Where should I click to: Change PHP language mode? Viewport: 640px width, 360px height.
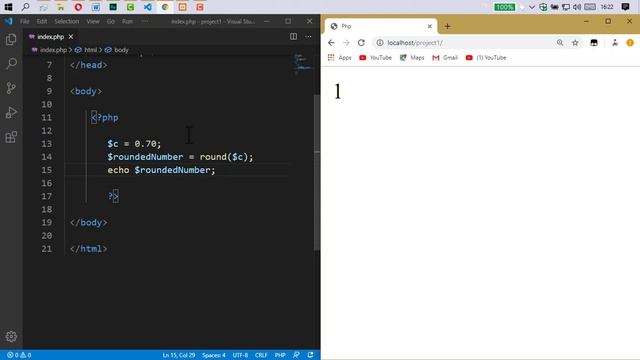click(280, 355)
